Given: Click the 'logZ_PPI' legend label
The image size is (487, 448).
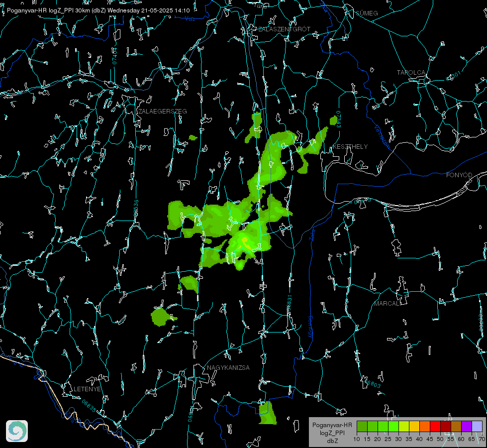Looking at the screenshot, I should click(332, 433).
